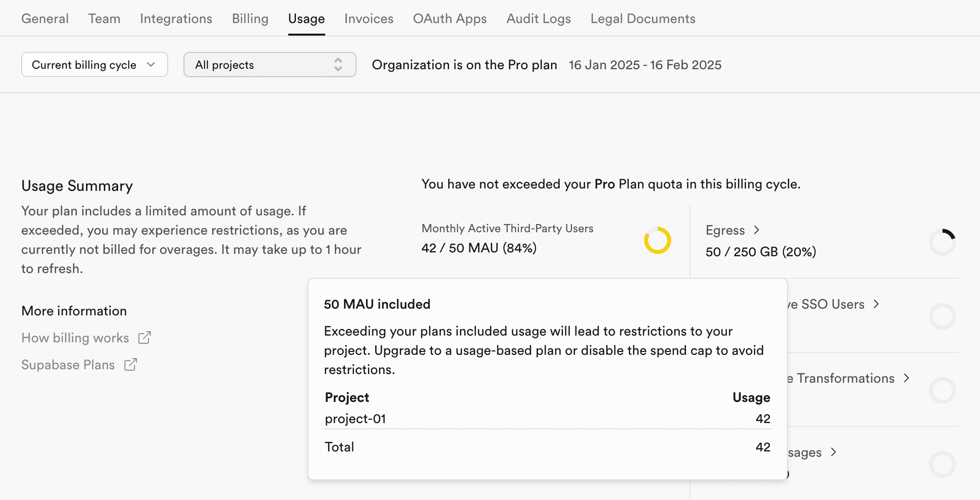Screen dimensions: 980x500
Task: Click the stepper arrows in the All projects selector
Action: point(339,64)
